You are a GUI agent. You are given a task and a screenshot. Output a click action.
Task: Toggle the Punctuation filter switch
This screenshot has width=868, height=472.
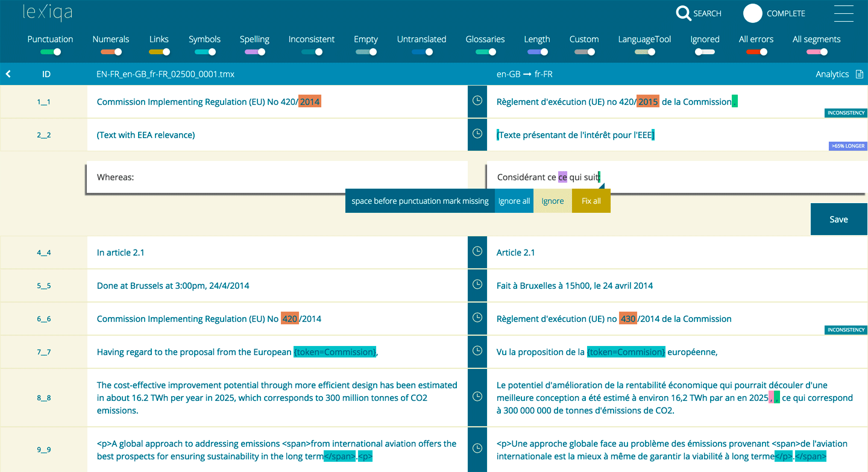[x=51, y=52]
